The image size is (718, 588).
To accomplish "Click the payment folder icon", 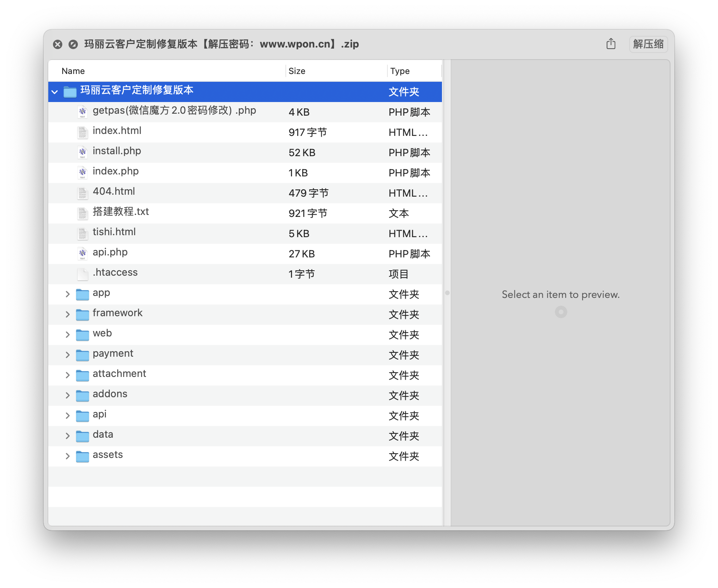I will 82,355.
